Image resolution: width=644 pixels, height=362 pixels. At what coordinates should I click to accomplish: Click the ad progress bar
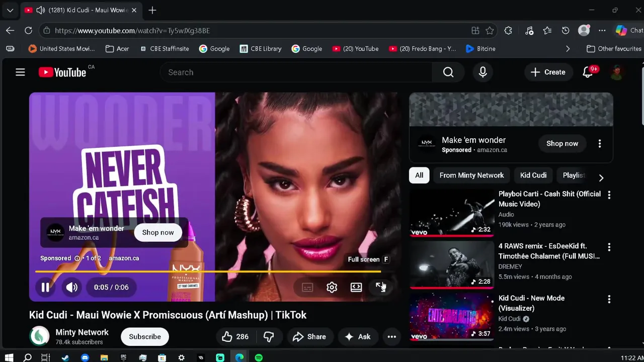tap(208, 272)
